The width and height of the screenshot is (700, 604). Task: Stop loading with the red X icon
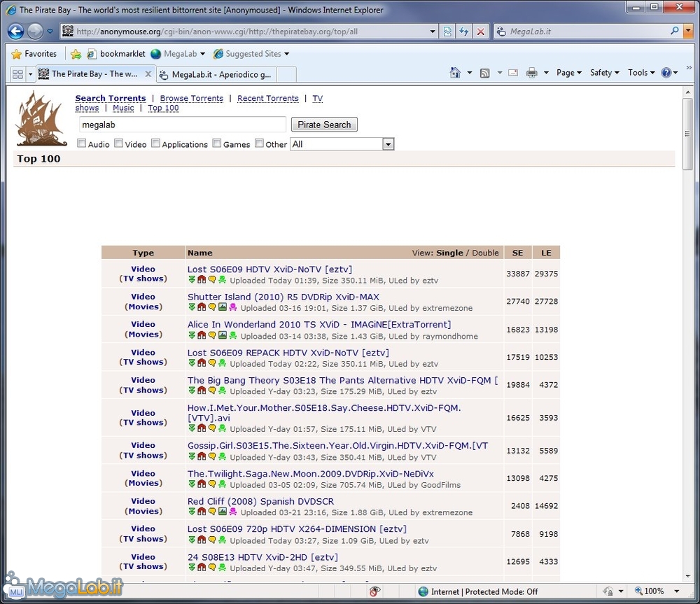480,31
